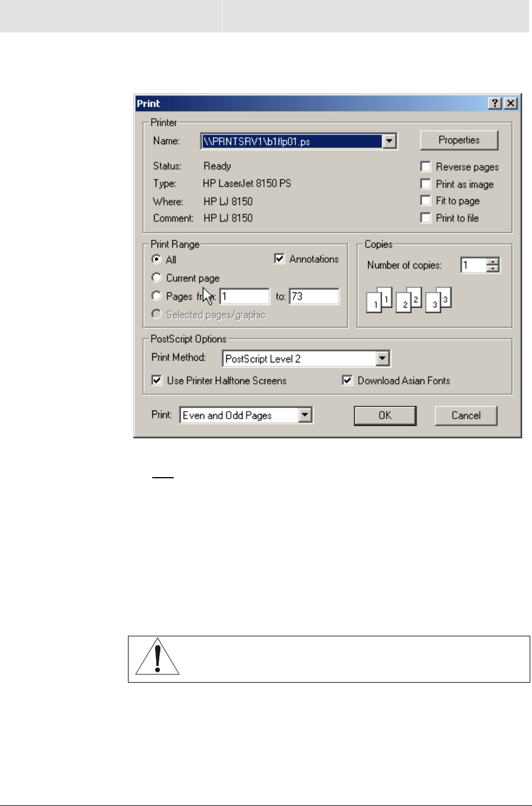Uncheck Download Asian Fonts
Screen dimensions: 532x806
(x=347, y=380)
